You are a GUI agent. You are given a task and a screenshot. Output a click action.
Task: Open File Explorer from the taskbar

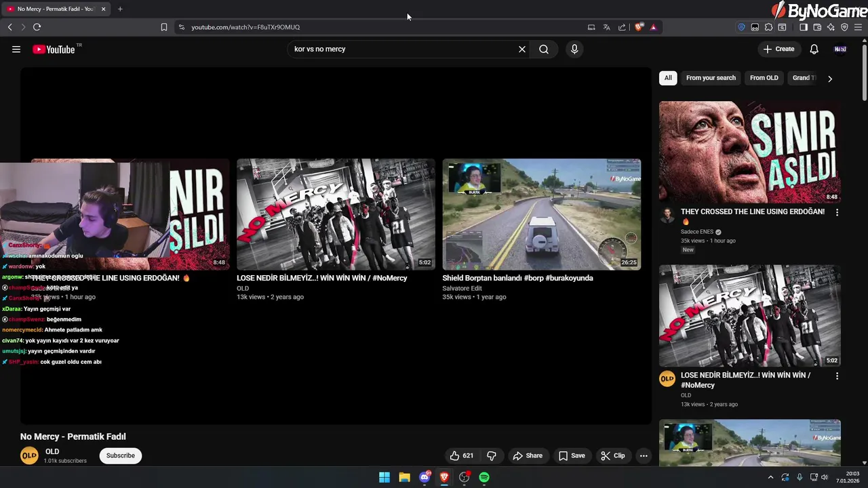coord(404,477)
